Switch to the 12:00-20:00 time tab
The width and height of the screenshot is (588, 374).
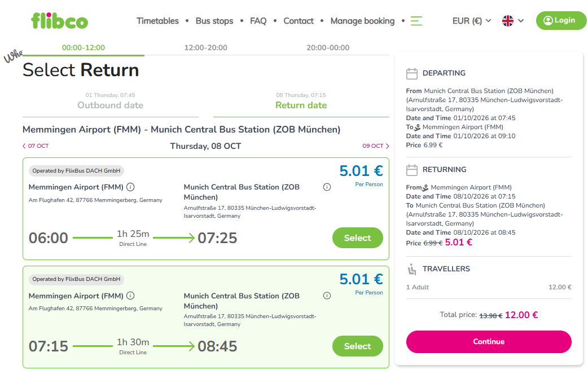(x=205, y=48)
